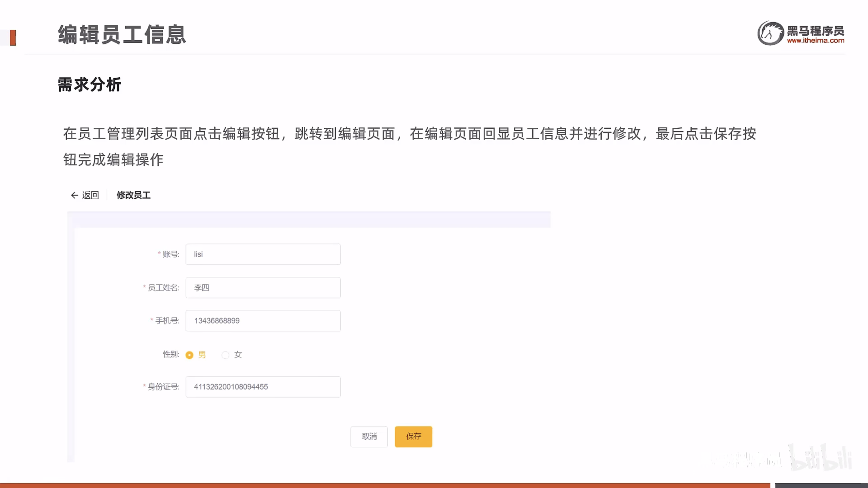Viewport: 868px width, 488px height.
Task: Click the 黑马程序员 brand name text
Action: 815,31
